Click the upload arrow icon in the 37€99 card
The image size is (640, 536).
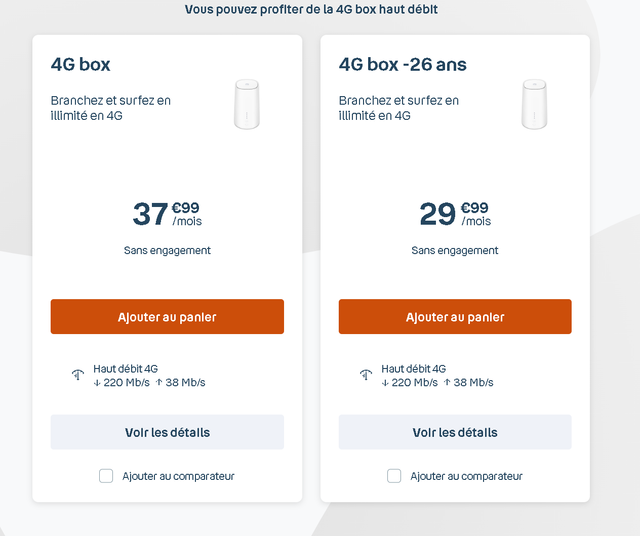pyautogui.click(x=159, y=382)
